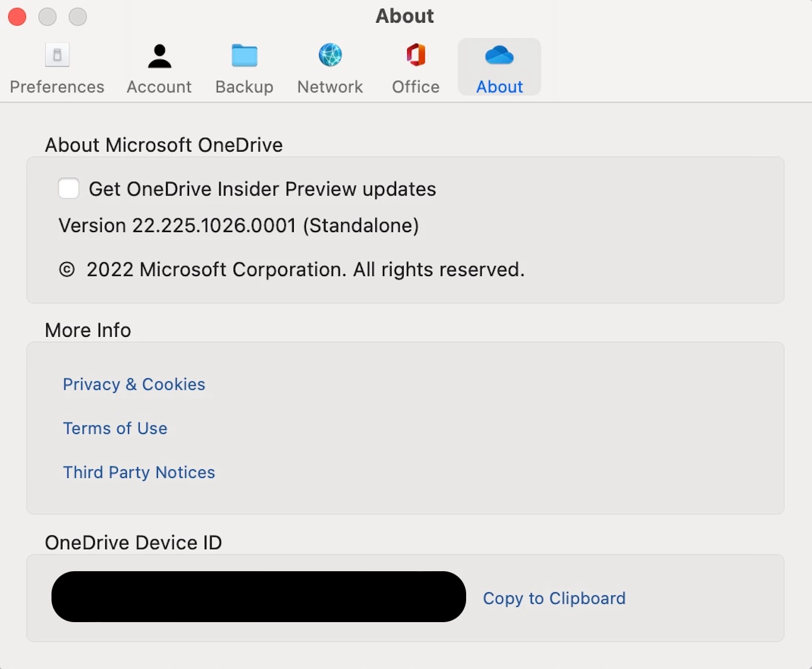
Task: Click Copy to Clipboard link
Action: (x=554, y=598)
